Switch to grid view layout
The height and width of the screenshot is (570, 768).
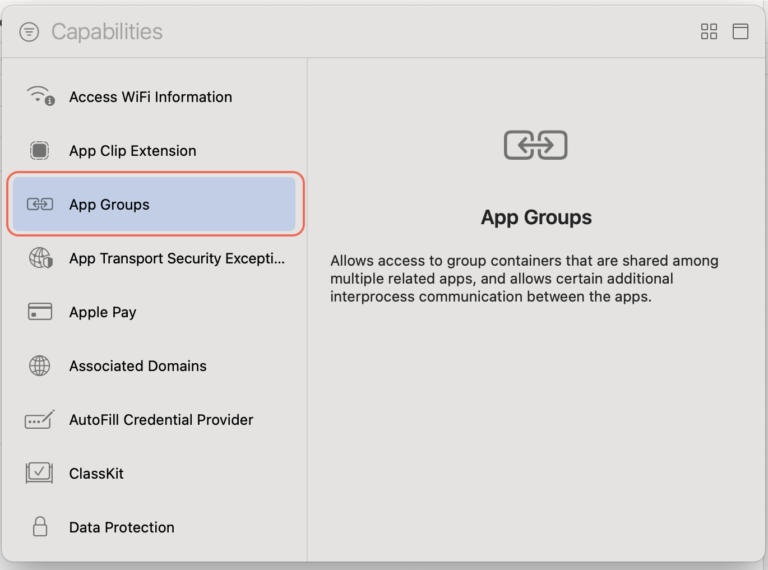coord(709,32)
